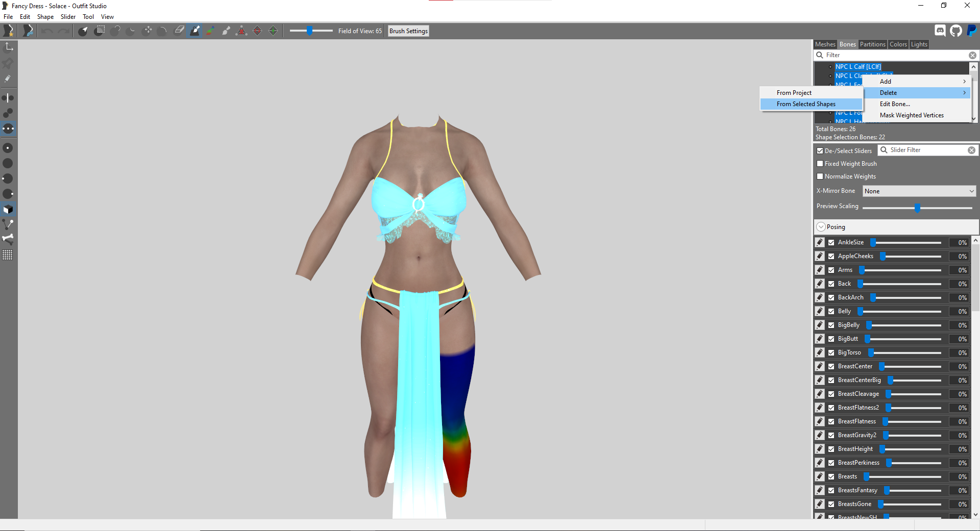Select the Color Paint brush tool
The height and width of the screenshot is (531, 980).
(x=210, y=31)
